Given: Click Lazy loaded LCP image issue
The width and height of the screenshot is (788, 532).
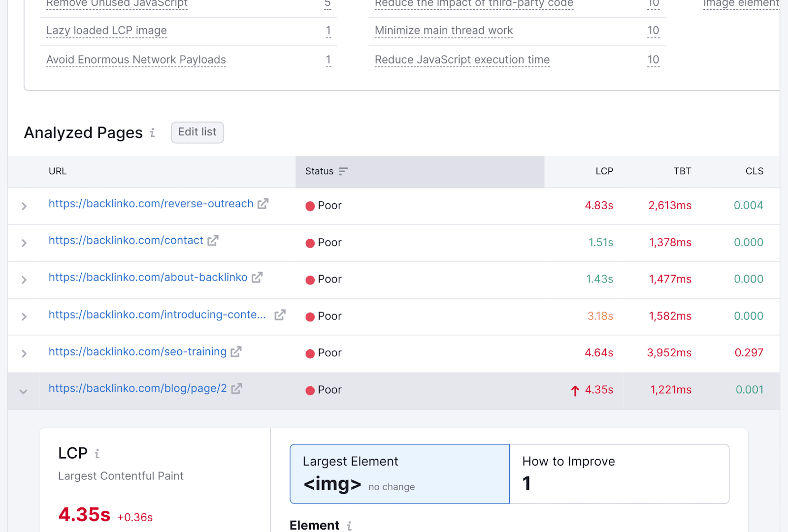Looking at the screenshot, I should pos(106,31).
